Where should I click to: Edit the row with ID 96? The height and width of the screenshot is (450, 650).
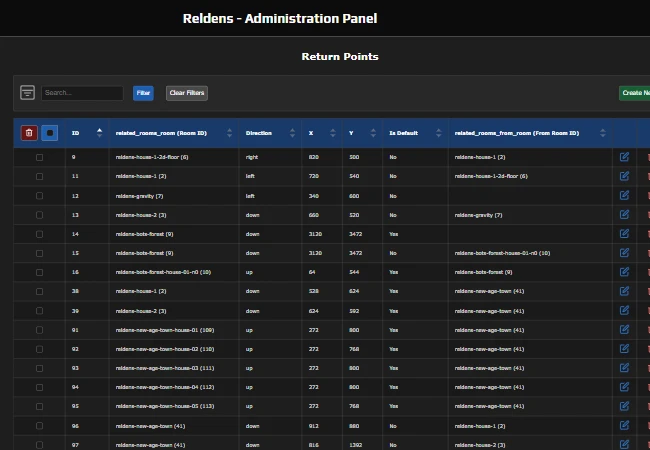click(624, 425)
